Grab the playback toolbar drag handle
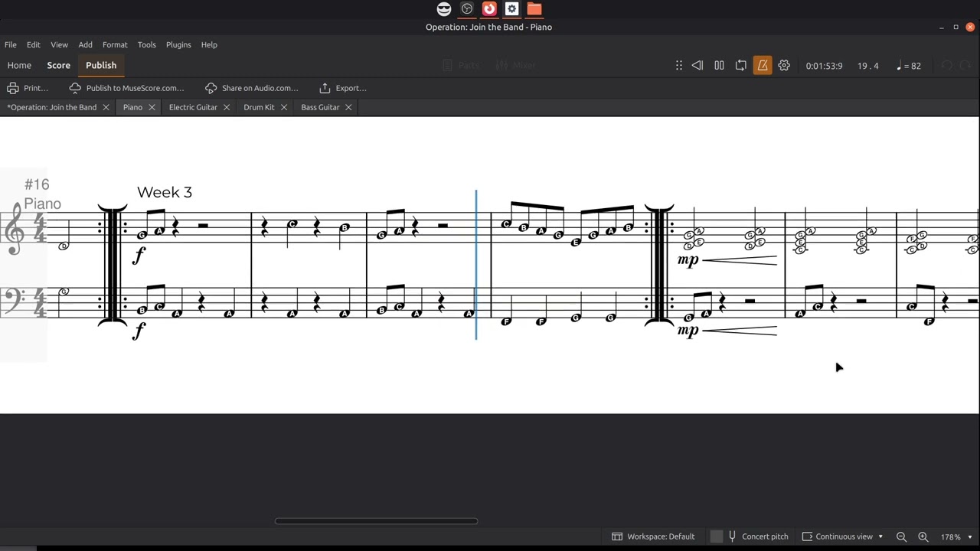 coord(678,66)
